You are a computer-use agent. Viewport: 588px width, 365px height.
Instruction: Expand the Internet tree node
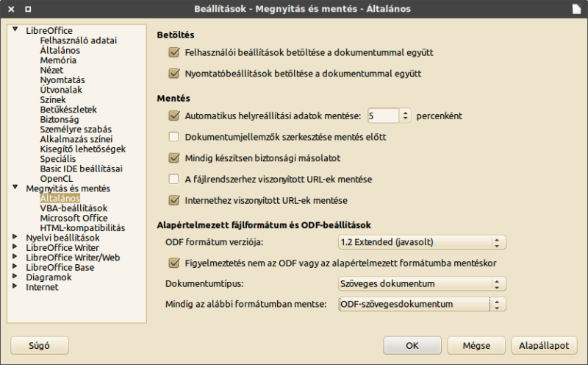pyautogui.click(x=15, y=286)
